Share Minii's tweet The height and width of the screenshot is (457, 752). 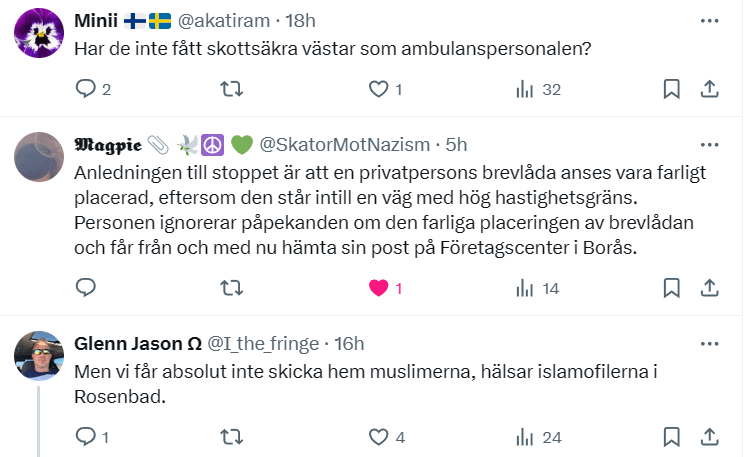coord(709,89)
